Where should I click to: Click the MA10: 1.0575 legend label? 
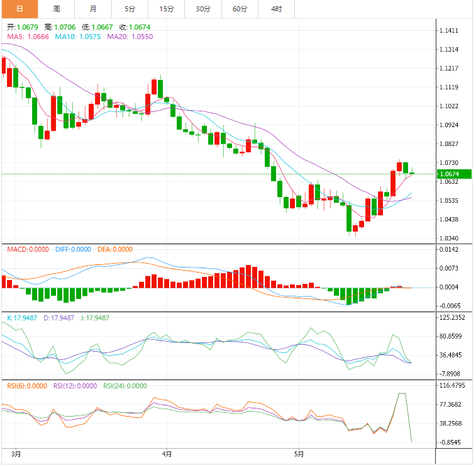tap(78, 37)
